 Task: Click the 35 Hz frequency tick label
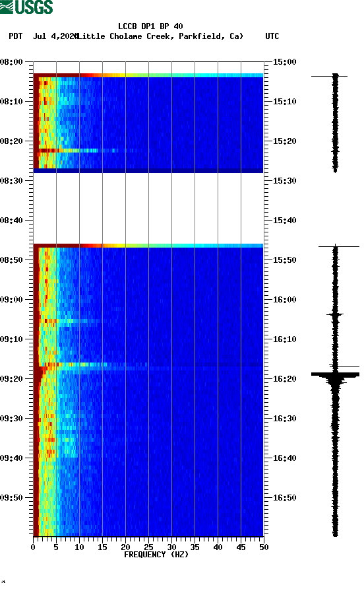pos(195,547)
